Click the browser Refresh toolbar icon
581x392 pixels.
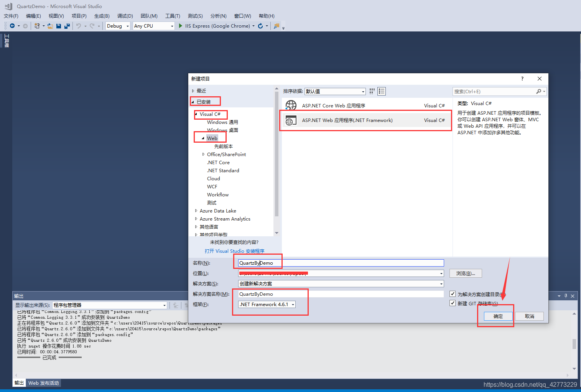[x=260, y=26]
